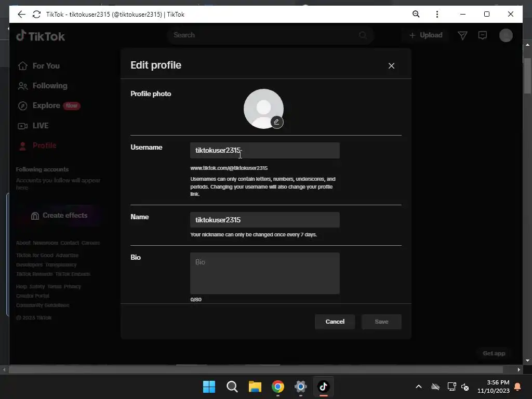Image resolution: width=532 pixels, height=399 pixels.
Task: Open the Profile page in sidebar
Action: click(37, 145)
